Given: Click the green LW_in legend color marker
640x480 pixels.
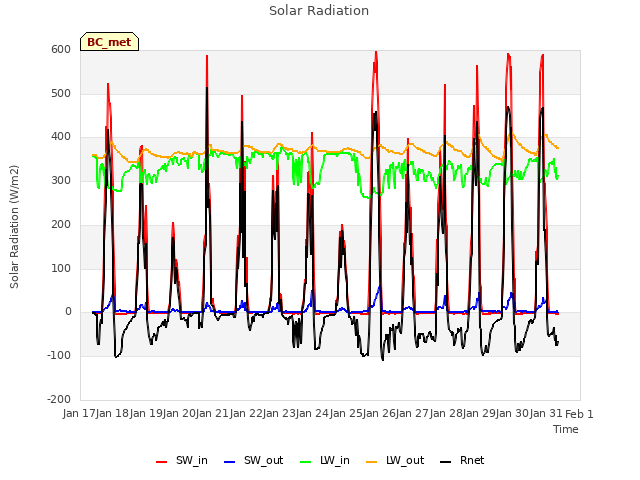Looking at the screenshot, I should click(x=306, y=462).
